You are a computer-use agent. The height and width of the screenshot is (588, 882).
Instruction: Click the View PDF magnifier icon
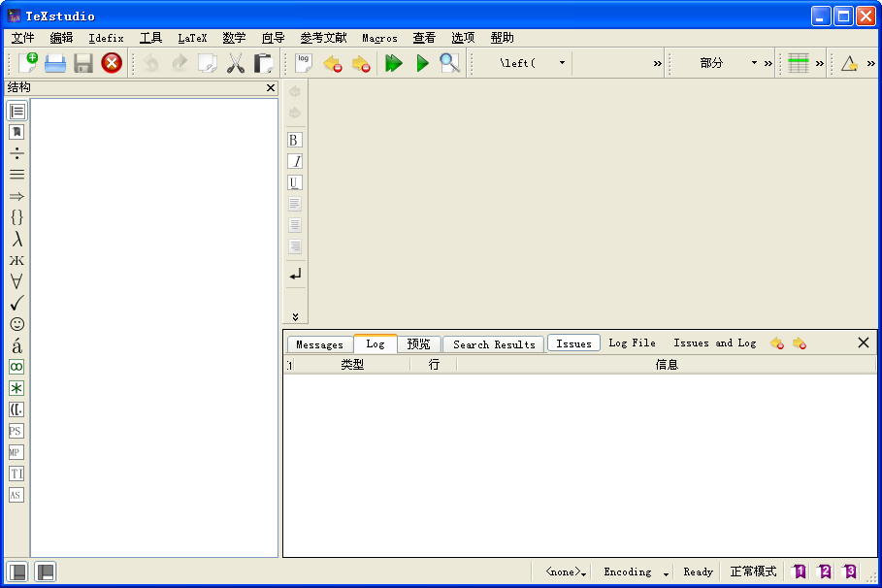[449, 63]
